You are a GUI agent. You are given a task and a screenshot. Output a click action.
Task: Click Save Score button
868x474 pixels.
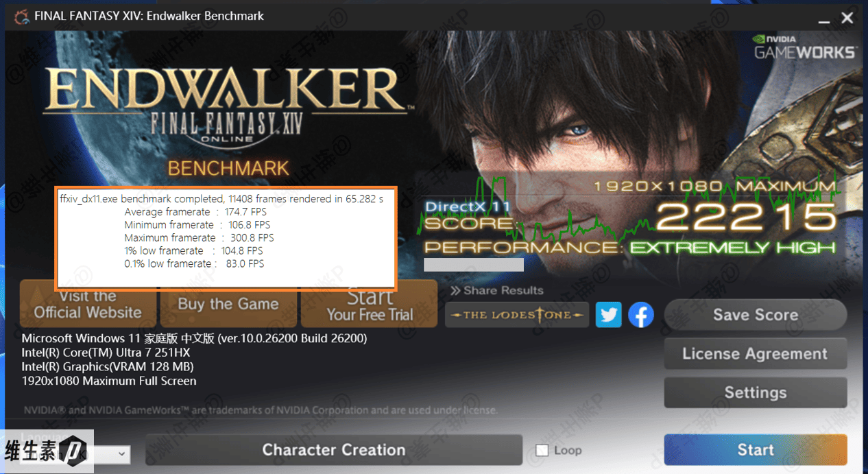pyautogui.click(x=756, y=315)
